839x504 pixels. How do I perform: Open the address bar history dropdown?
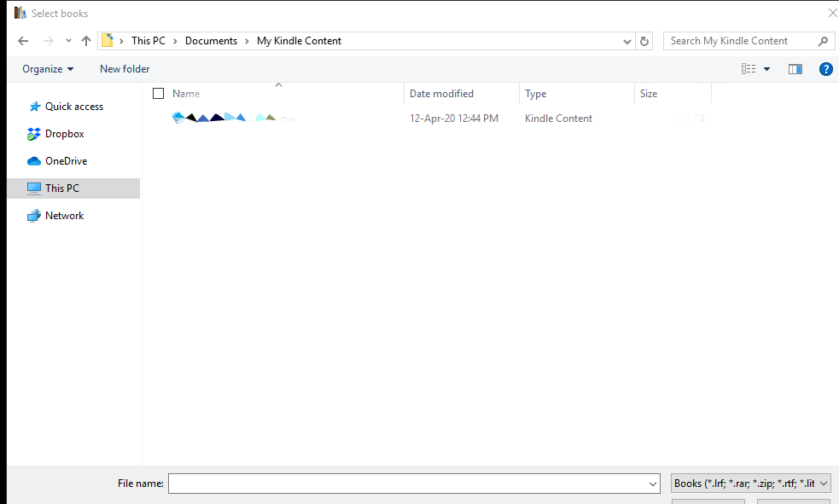click(x=627, y=41)
